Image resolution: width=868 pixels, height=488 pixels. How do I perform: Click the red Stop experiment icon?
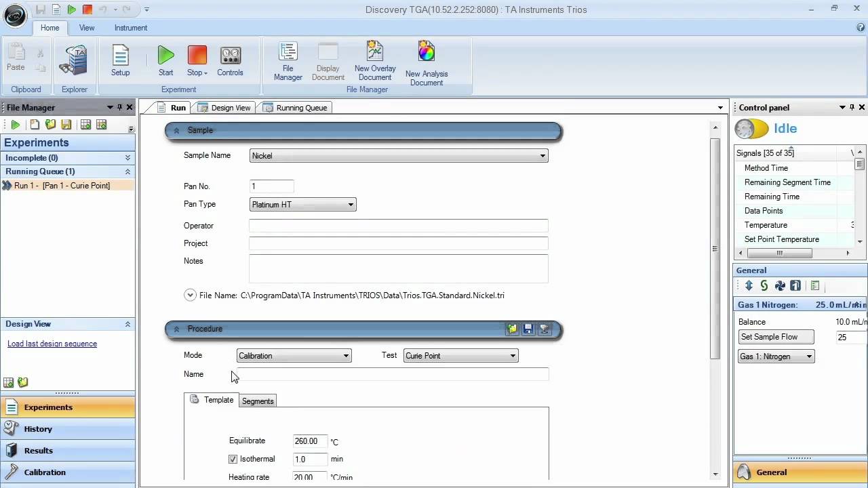pos(197,56)
